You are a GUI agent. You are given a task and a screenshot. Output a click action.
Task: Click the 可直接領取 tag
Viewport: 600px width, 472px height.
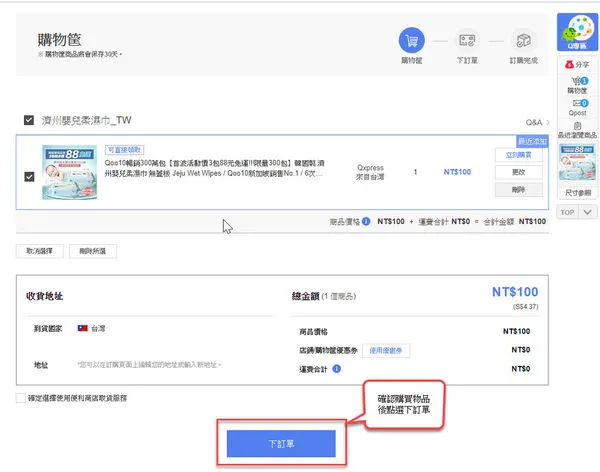coord(125,150)
